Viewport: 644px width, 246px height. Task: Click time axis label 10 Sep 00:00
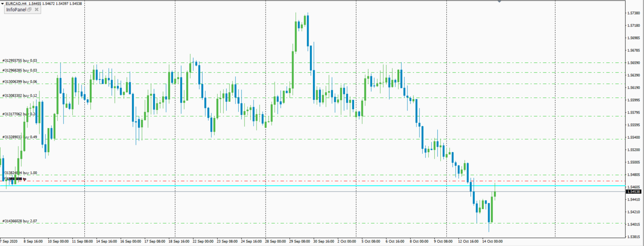(x=58, y=242)
